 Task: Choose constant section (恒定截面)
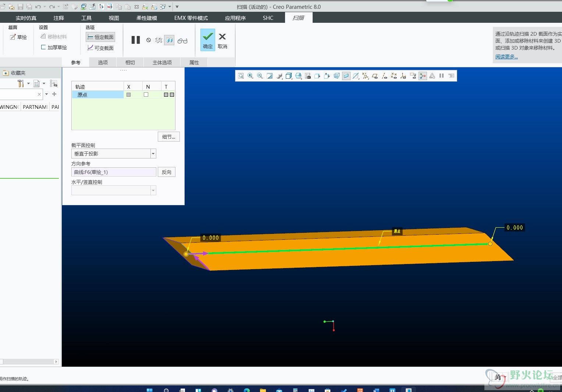click(100, 37)
